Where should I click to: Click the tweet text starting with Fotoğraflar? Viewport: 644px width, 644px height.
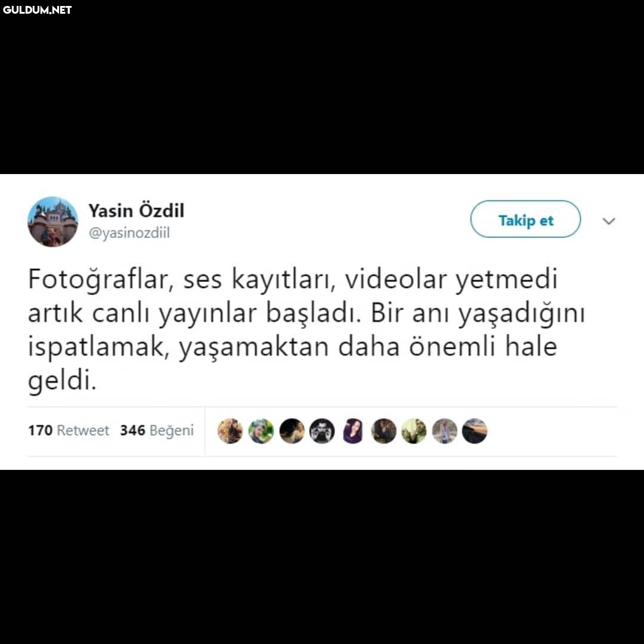306,329
